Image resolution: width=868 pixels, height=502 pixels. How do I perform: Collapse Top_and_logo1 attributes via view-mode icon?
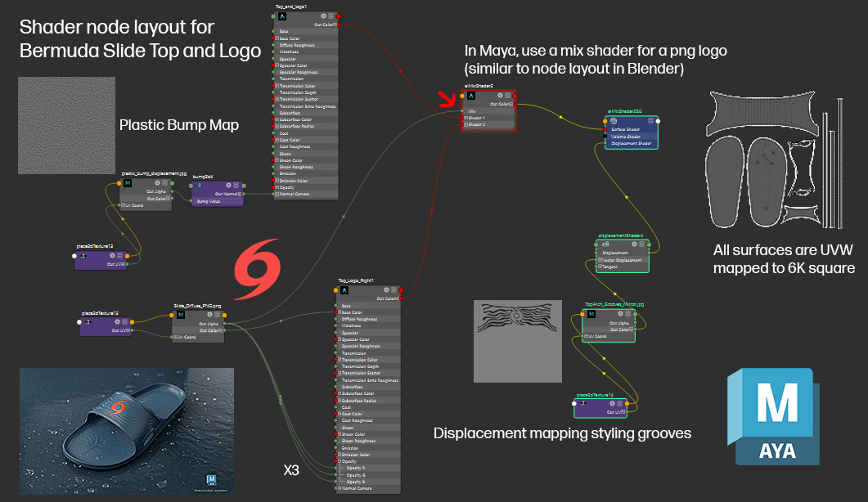tap(331, 16)
